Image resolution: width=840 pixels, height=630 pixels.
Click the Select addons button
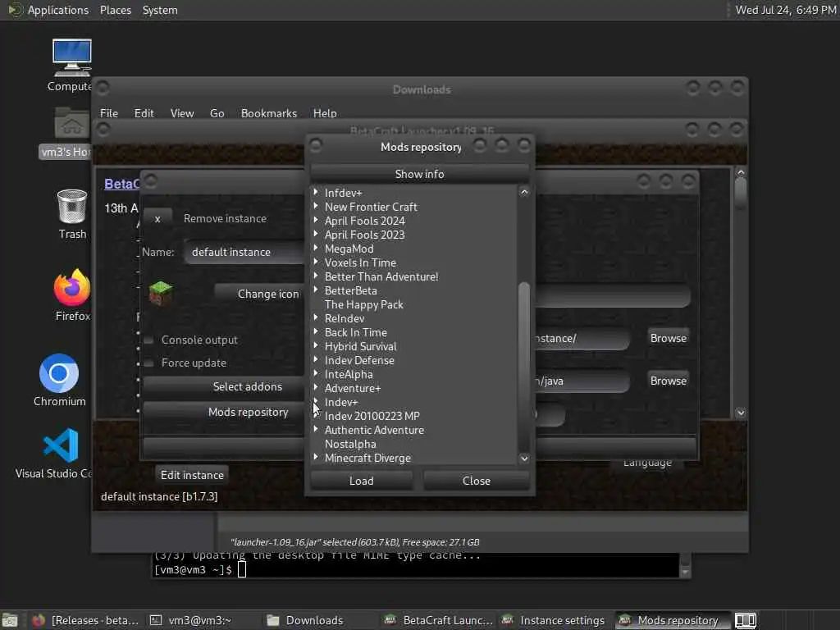[x=224, y=386]
